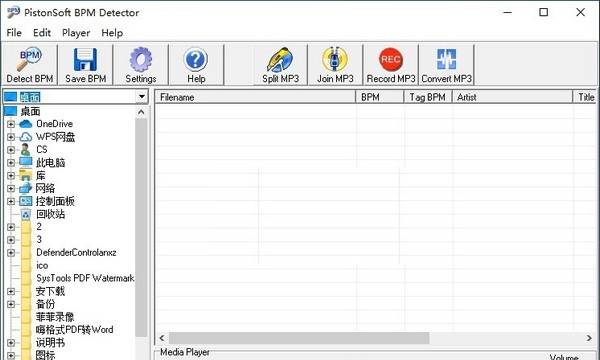Sort by the Title column header
This screenshot has width=600, height=360.
tap(586, 97)
